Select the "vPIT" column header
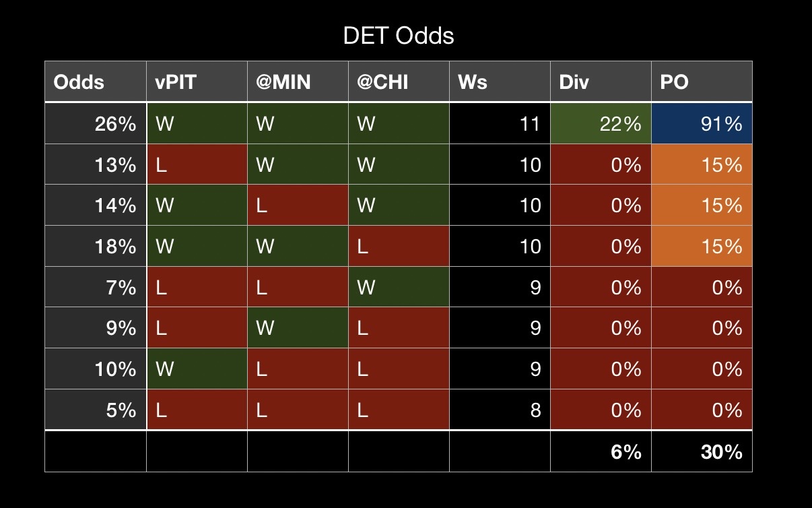This screenshot has width=812, height=508. click(197, 82)
